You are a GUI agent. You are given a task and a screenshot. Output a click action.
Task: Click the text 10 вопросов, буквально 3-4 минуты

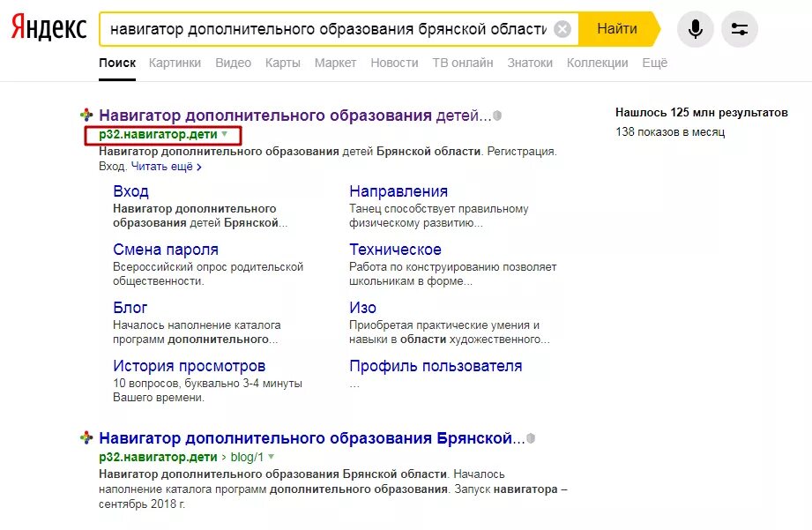point(208,384)
